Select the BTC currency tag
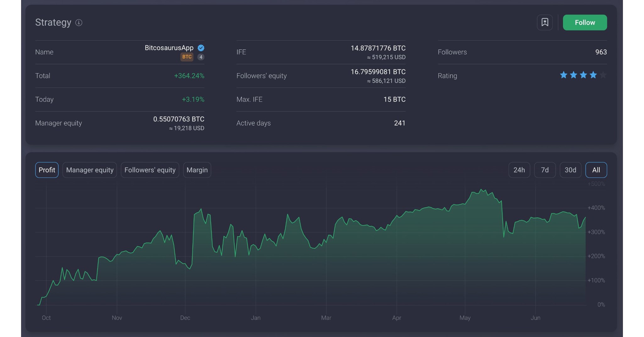644x337 pixels. point(187,57)
